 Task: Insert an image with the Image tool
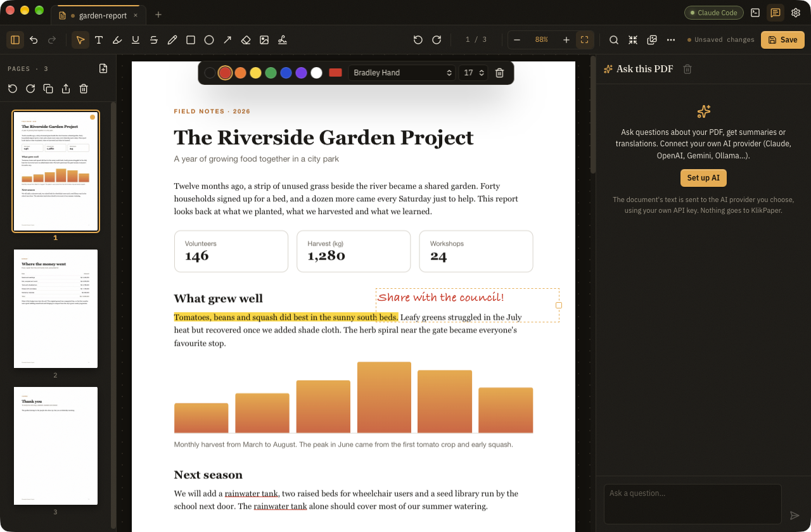264,40
